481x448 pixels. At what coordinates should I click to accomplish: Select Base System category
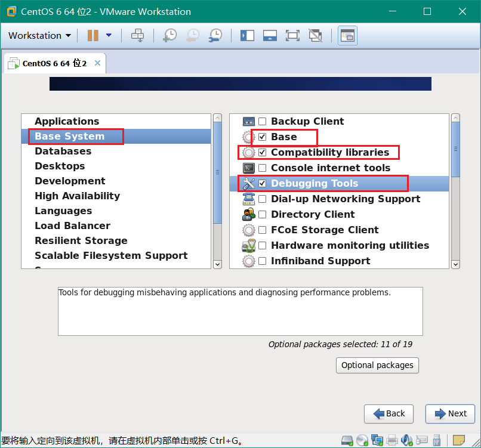click(x=116, y=136)
